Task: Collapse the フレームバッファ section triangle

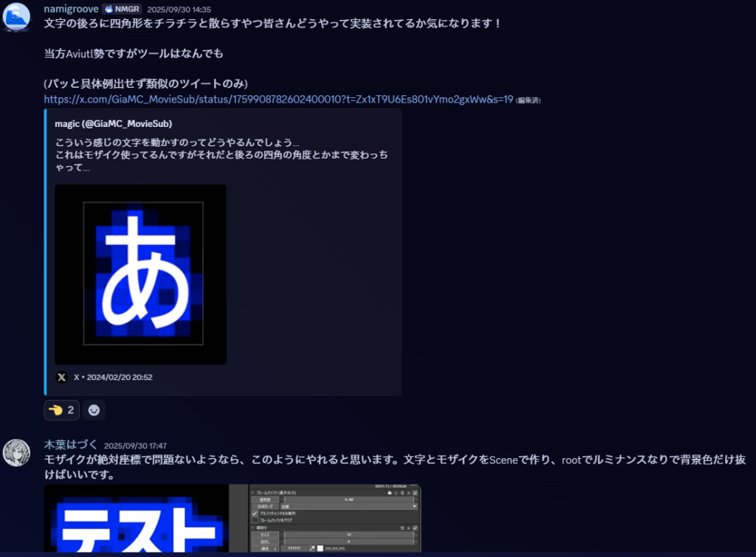Action: pos(253,492)
